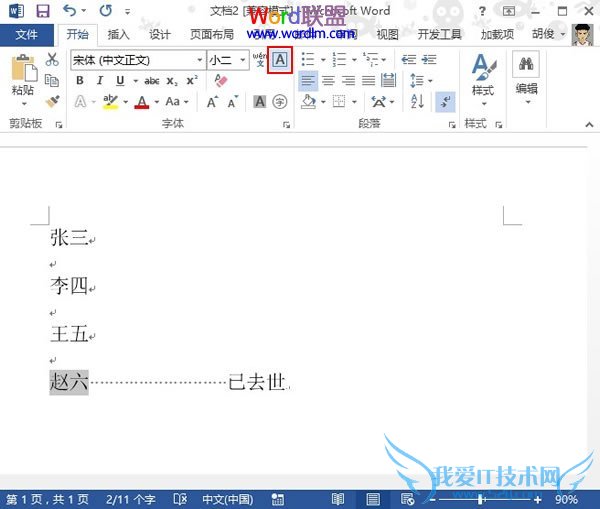Screen dimensions: 600x509
Task: Open font color dropdown arrow
Action: (157, 102)
